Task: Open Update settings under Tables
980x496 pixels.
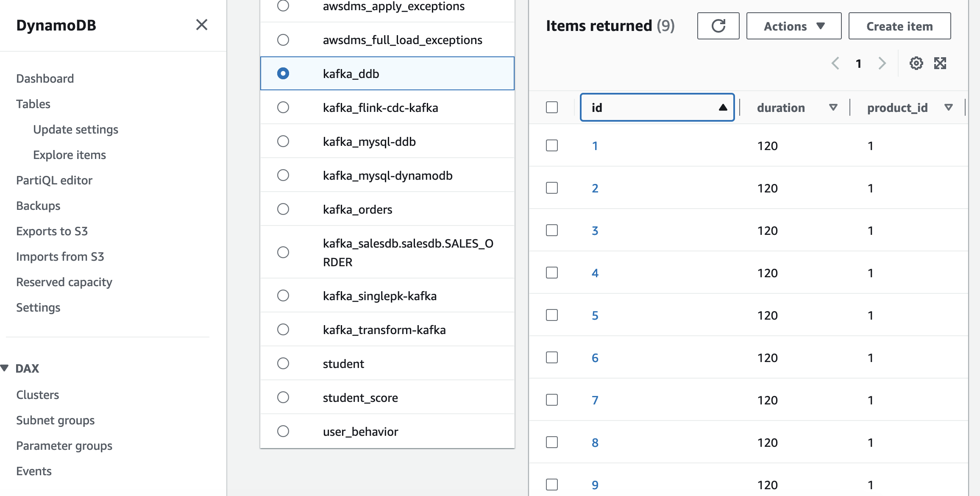Action: pyautogui.click(x=75, y=129)
